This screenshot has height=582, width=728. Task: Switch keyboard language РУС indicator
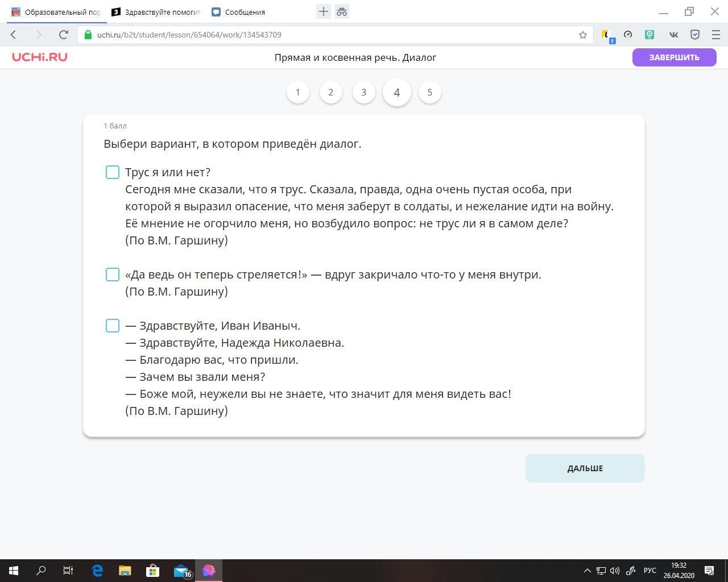(x=650, y=571)
